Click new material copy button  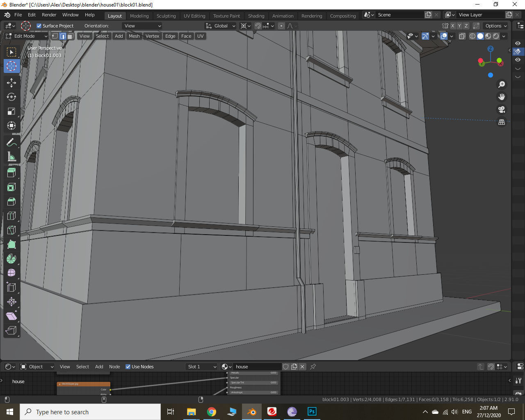click(294, 367)
